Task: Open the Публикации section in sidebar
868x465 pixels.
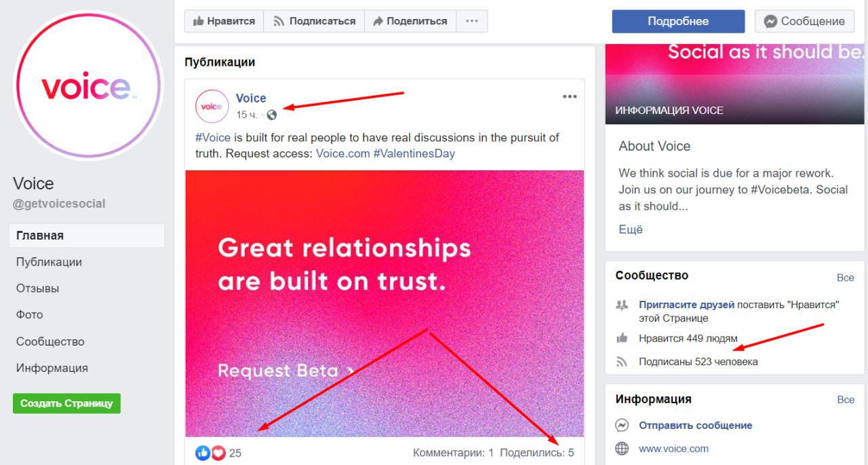Action: (49, 262)
